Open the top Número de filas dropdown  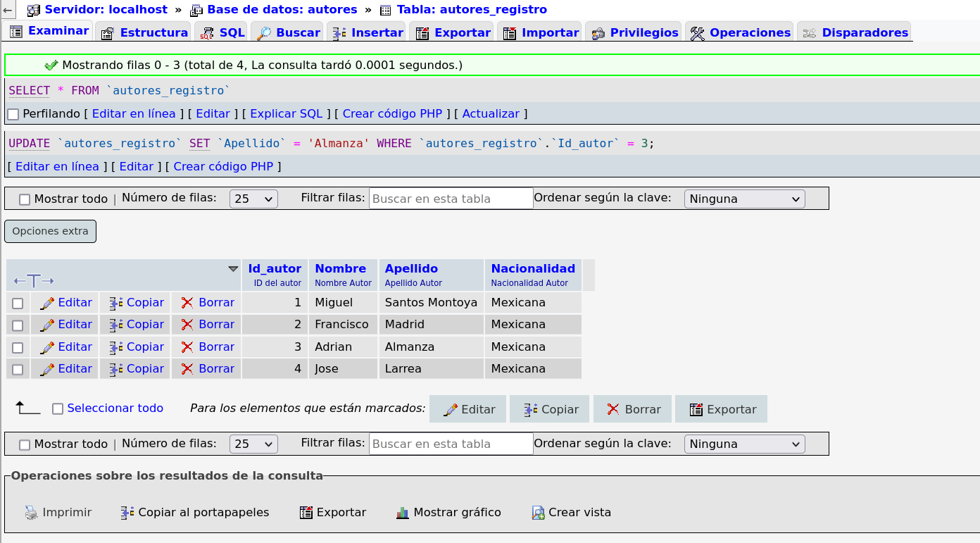coord(253,199)
